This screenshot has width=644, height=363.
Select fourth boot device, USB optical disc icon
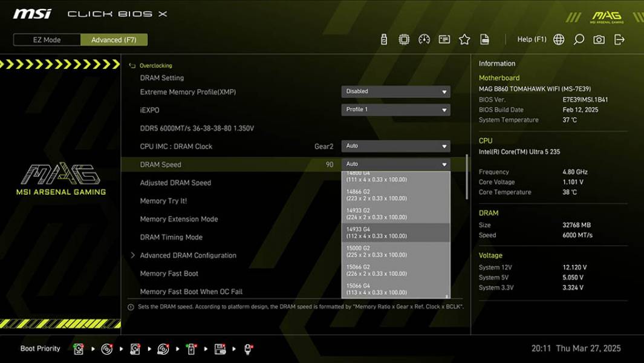point(163,349)
